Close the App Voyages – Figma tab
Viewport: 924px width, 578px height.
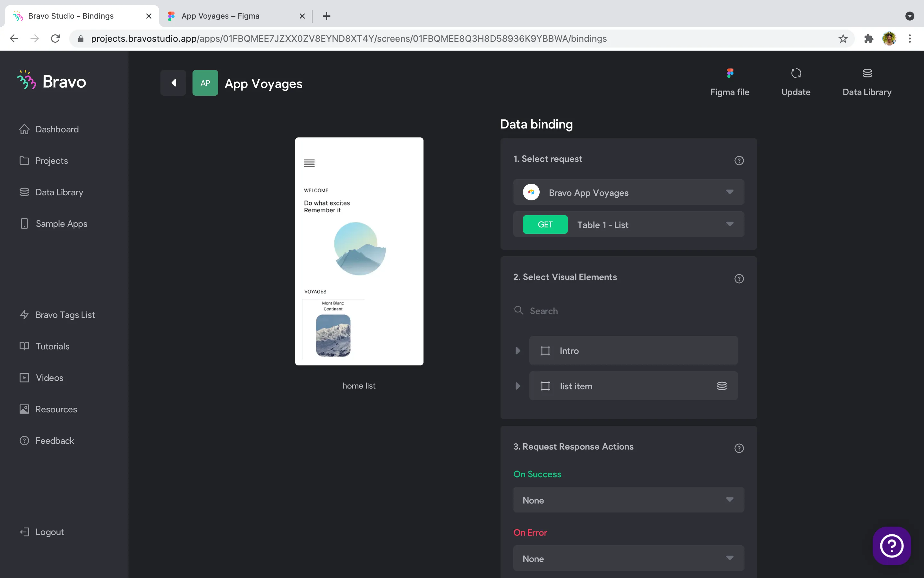pos(302,16)
